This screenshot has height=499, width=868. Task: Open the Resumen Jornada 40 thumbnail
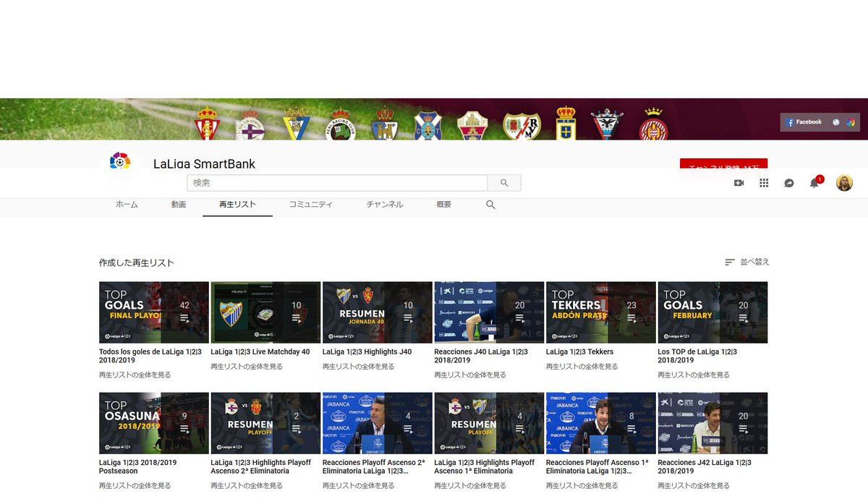tap(378, 312)
